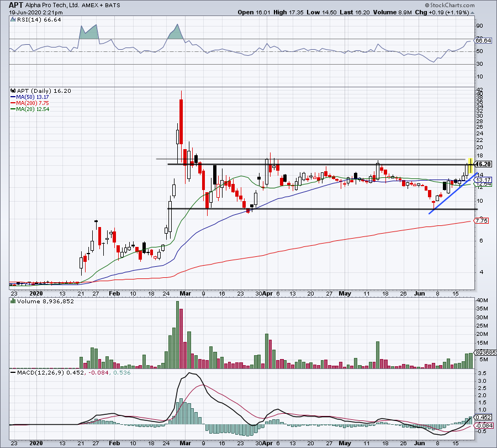Click the date stamp 19-Jun-2020 2:21pm
Viewport: 497px width, 448px height.
tap(36, 13)
